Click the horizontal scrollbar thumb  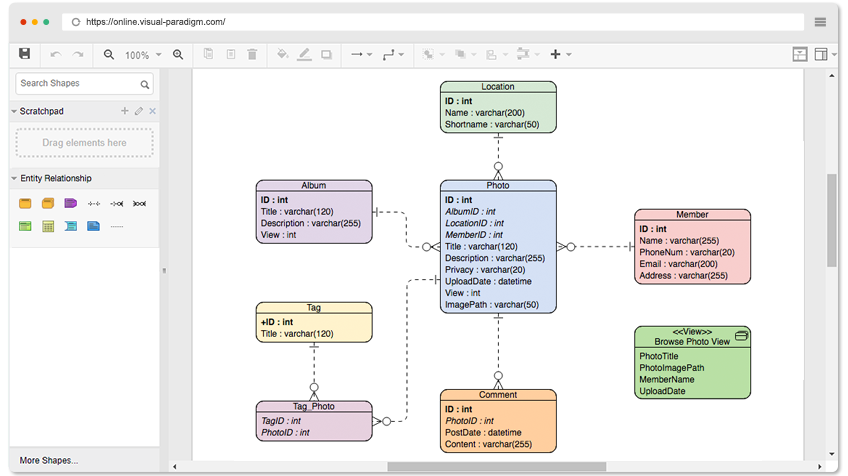pyautogui.click(x=496, y=466)
